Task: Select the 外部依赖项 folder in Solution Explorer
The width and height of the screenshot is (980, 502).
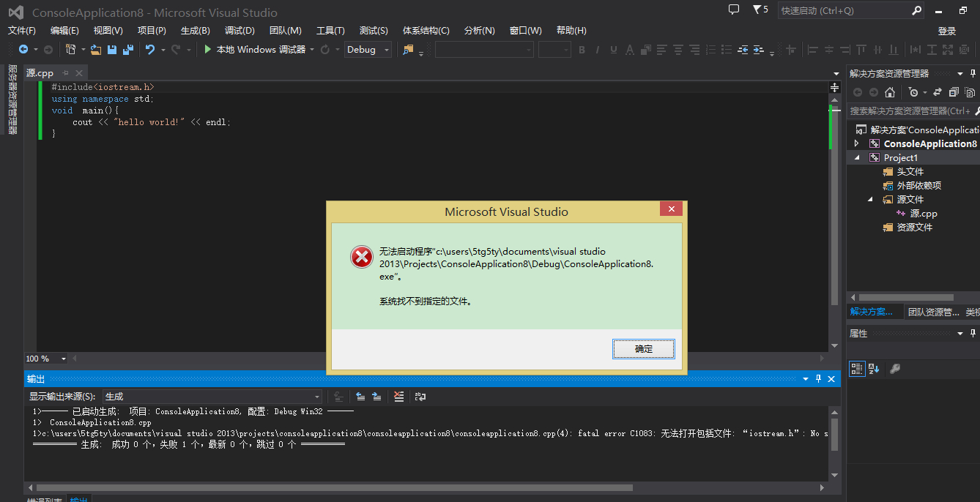Action: click(x=919, y=186)
